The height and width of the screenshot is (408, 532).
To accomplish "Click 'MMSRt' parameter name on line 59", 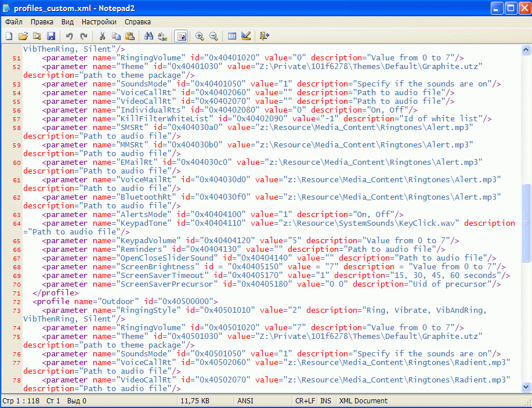I will (x=132, y=145).
